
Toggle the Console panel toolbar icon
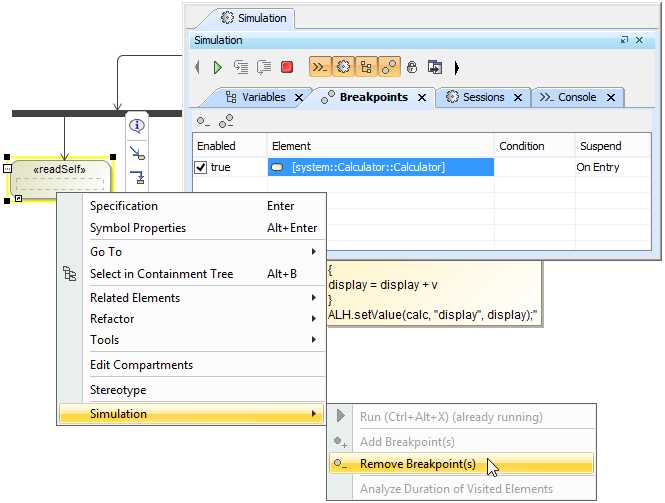320,67
